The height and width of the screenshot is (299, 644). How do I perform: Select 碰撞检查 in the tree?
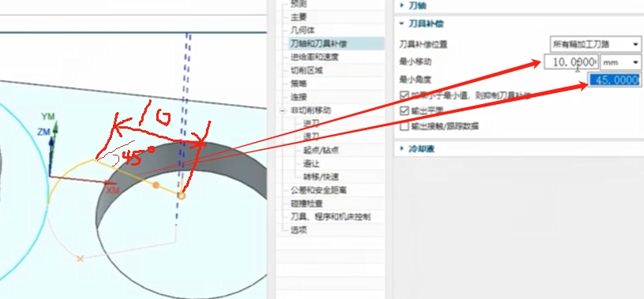[x=306, y=204]
